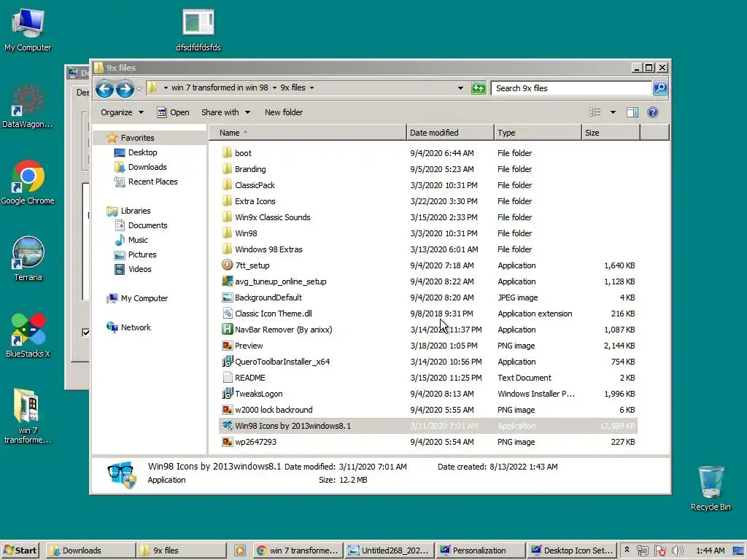Select the avg_tuneup_online_setup file icon

click(x=228, y=281)
